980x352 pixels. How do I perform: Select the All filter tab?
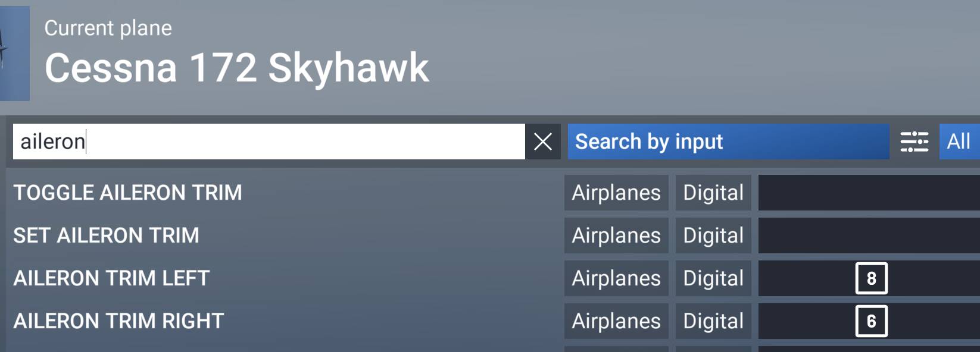959,142
